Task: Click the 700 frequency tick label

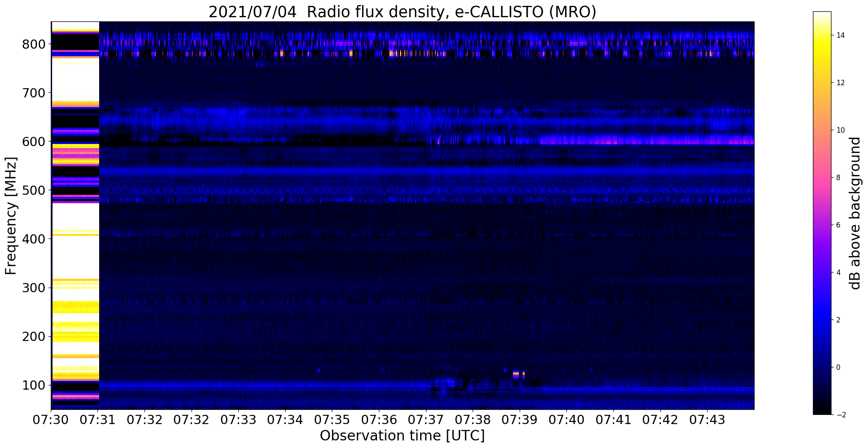Action: click(x=33, y=93)
